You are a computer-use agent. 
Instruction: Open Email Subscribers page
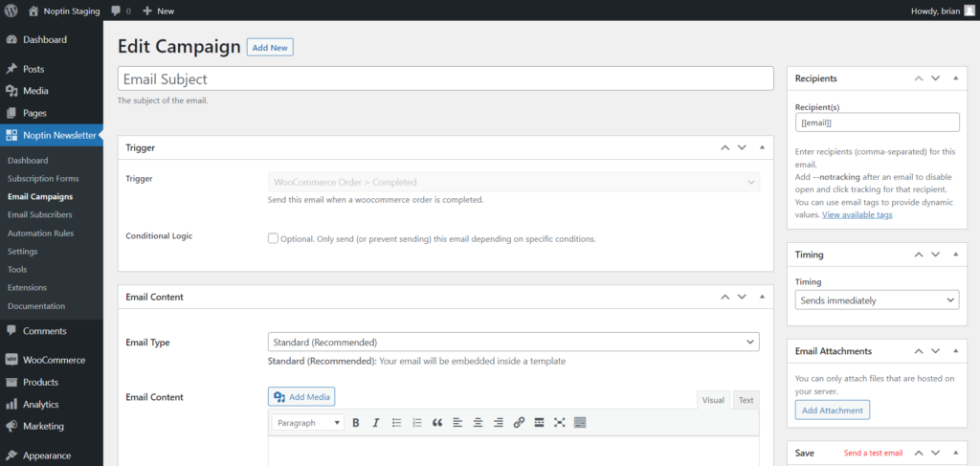tap(39, 215)
